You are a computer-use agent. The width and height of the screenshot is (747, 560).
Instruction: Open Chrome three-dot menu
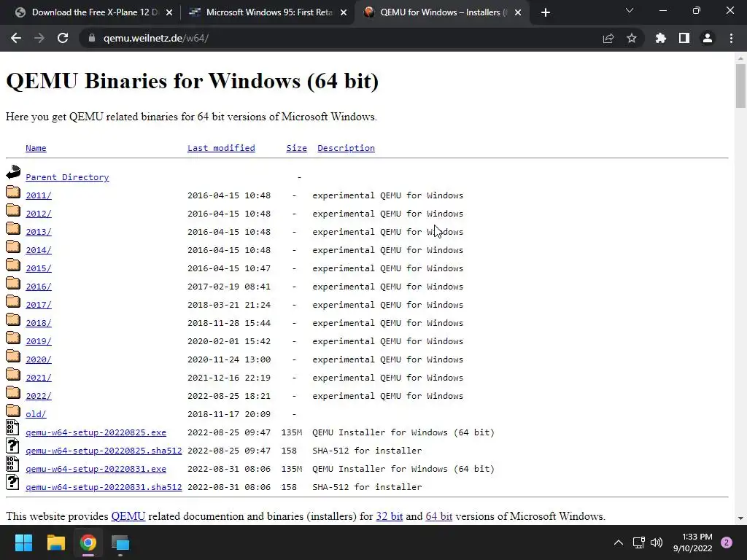click(731, 38)
